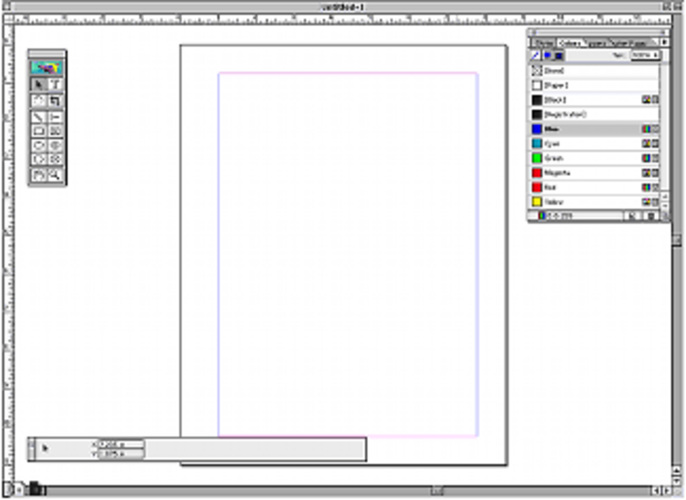Select the Yellow color entry
Viewport: 686px width, 500px height.
click(595, 202)
